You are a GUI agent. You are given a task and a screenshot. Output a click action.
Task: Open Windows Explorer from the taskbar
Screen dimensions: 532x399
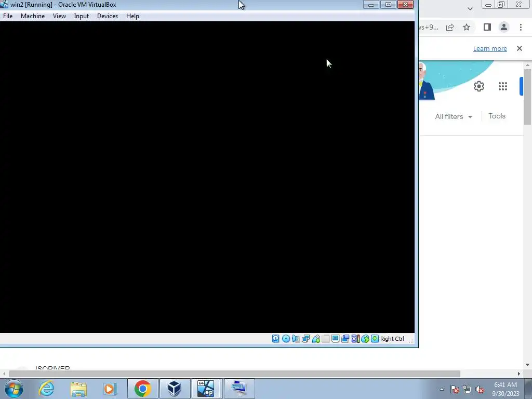[x=78, y=389]
